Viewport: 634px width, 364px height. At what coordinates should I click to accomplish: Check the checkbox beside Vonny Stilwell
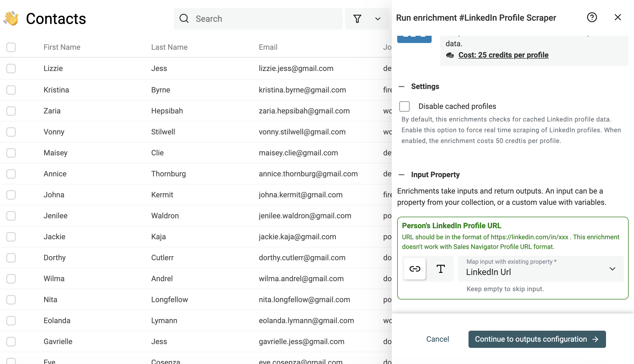click(11, 132)
